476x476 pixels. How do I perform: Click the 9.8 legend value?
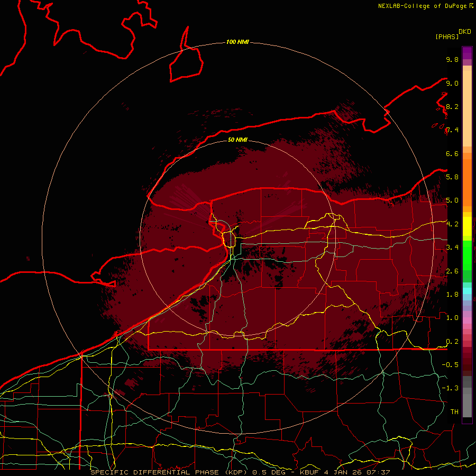tap(452, 59)
